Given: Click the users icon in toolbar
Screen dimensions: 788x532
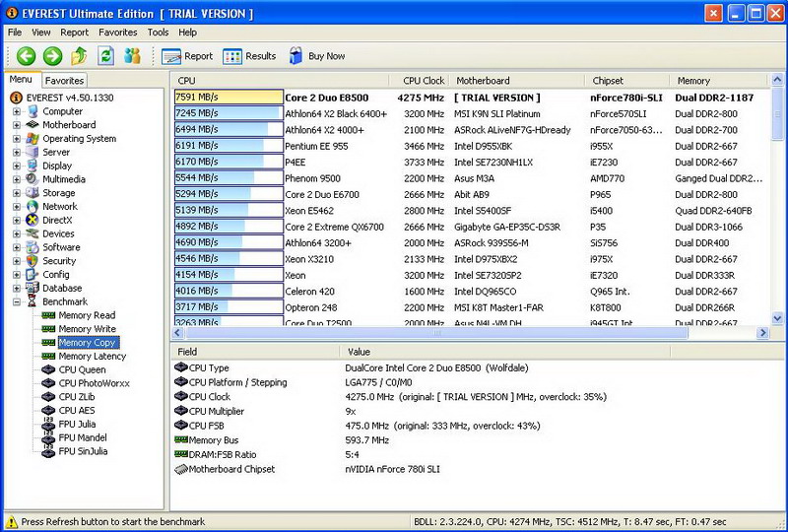Looking at the screenshot, I should point(132,56).
